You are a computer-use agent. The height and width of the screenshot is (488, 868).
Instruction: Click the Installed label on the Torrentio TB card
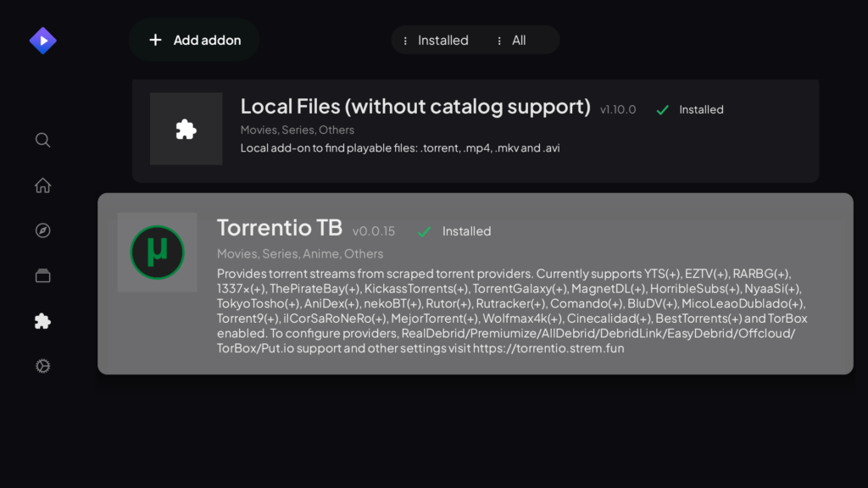tap(467, 231)
